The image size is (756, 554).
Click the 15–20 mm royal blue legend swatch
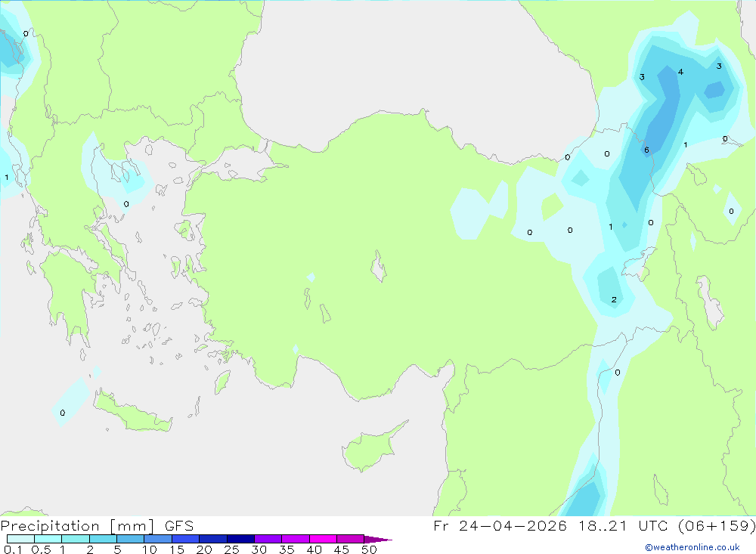185,539
